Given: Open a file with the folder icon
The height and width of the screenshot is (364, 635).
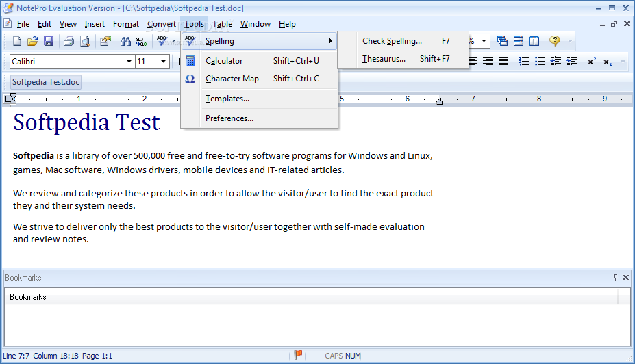Looking at the screenshot, I should tap(33, 41).
